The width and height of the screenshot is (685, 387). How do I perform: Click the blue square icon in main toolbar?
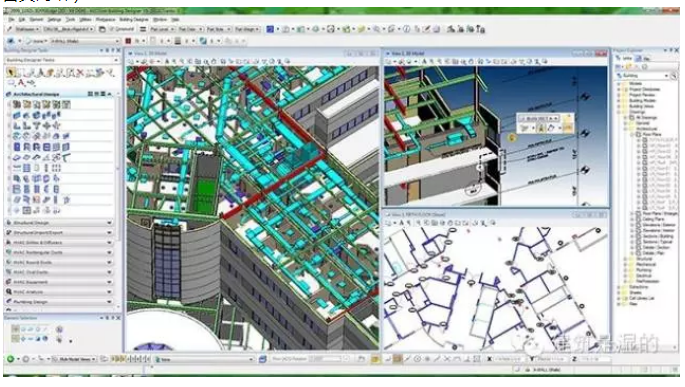(x=270, y=29)
